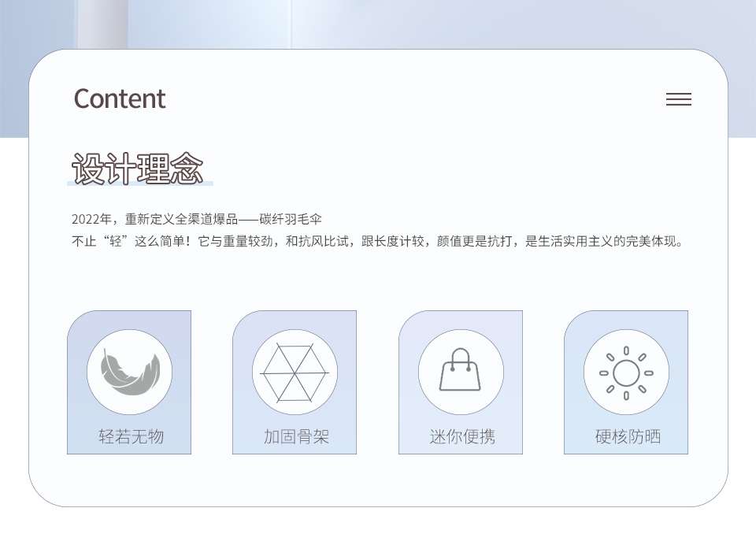Select the 迷你便携 feature card
This screenshot has width=756, height=545.
click(461, 382)
